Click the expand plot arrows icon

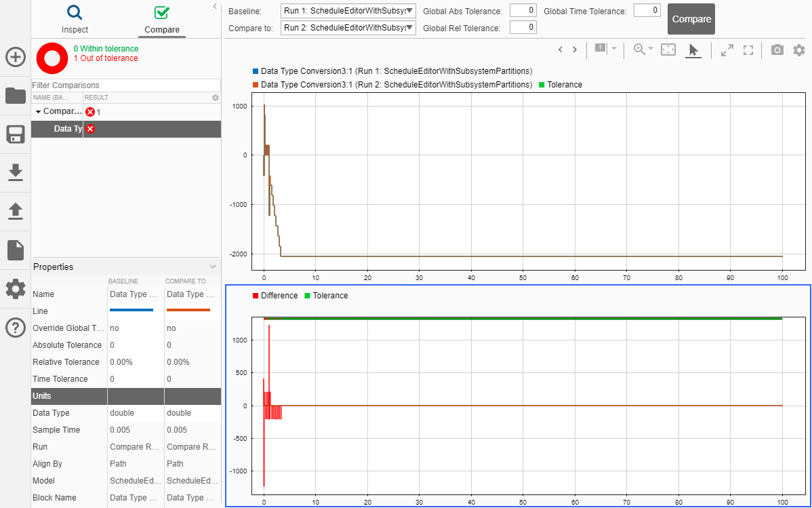(x=727, y=50)
